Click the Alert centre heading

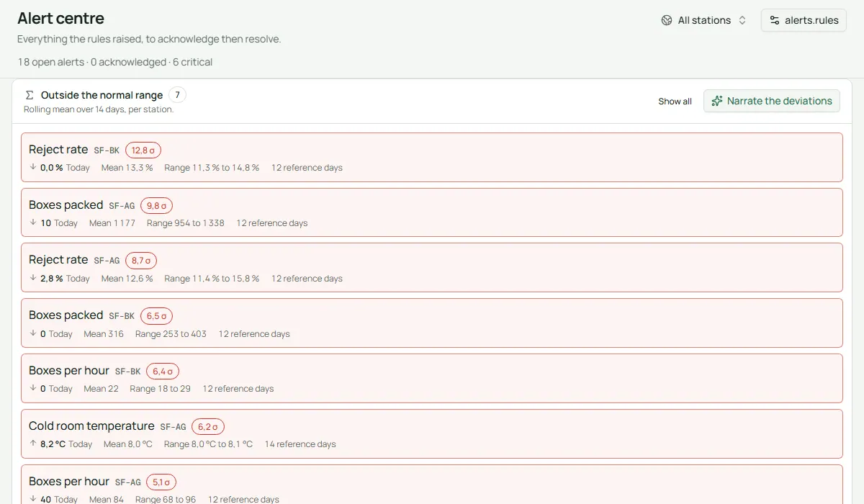(x=60, y=19)
